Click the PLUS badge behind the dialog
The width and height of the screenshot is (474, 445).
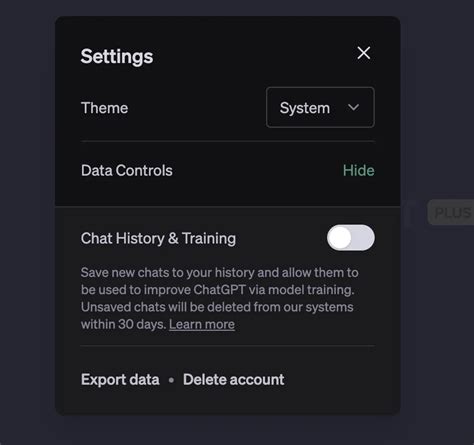pos(451,212)
